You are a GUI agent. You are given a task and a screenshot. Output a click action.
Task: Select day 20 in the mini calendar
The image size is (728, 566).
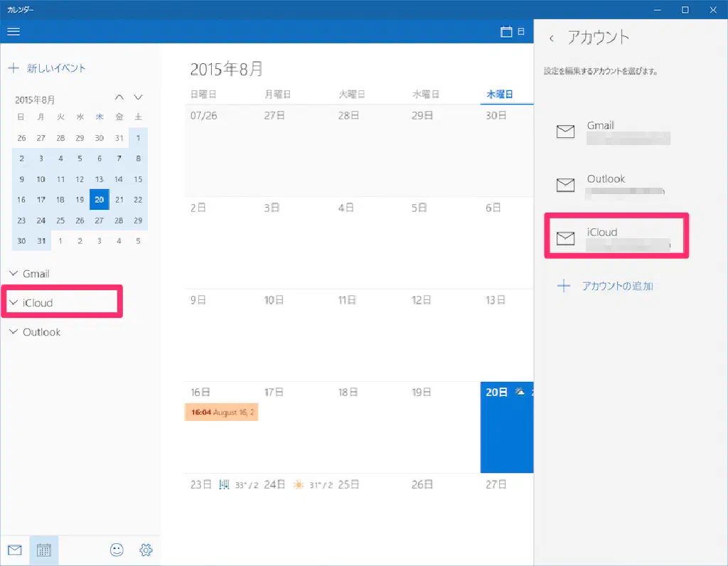[x=100, y=200]
